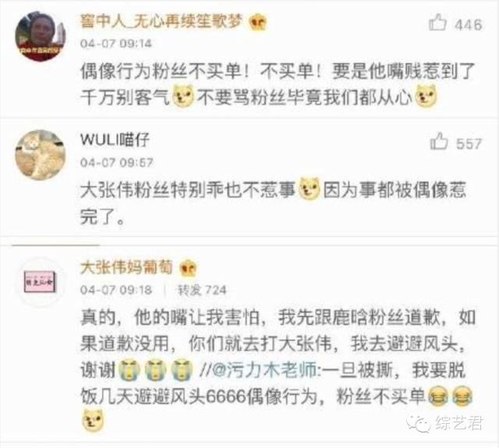Click the 446 like count
This screenshot has width=499, height=448.
tap(468, 25)
